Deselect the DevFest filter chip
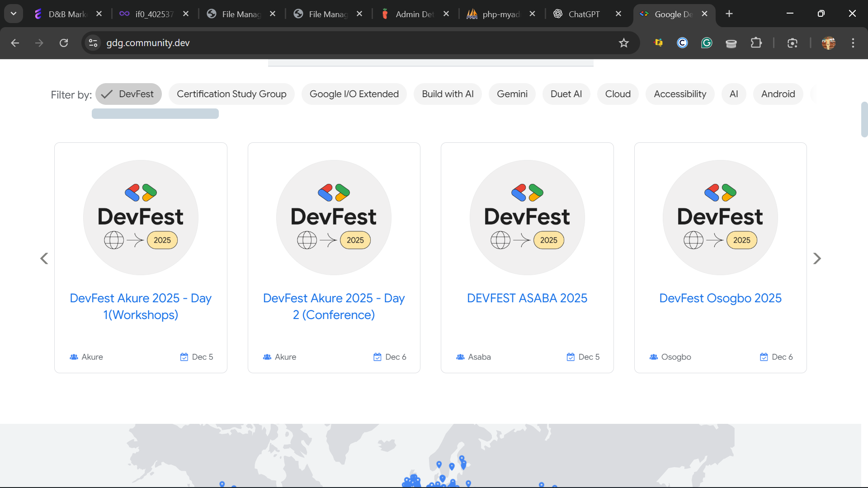This screenshot has height=488, width=868. click(128, 94)
